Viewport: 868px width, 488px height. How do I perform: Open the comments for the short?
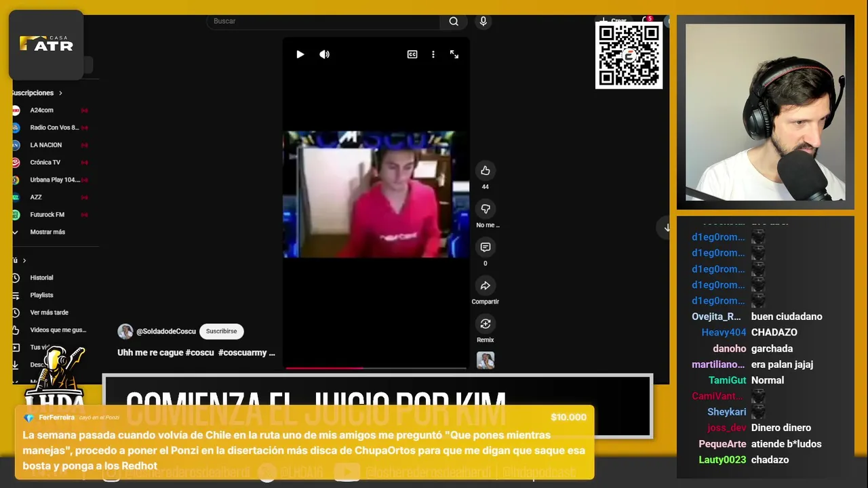point(485,247)
